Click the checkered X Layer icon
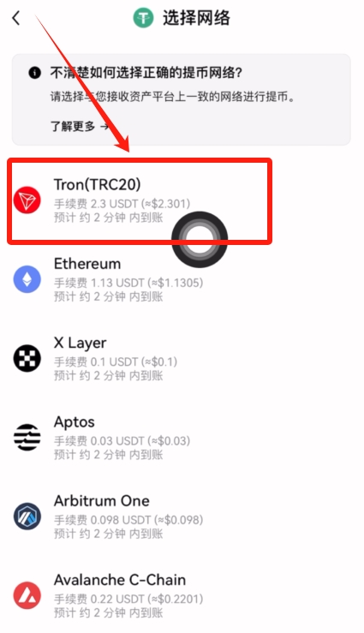This screenshot has width=364, height=633. click(x=27, y=358)
